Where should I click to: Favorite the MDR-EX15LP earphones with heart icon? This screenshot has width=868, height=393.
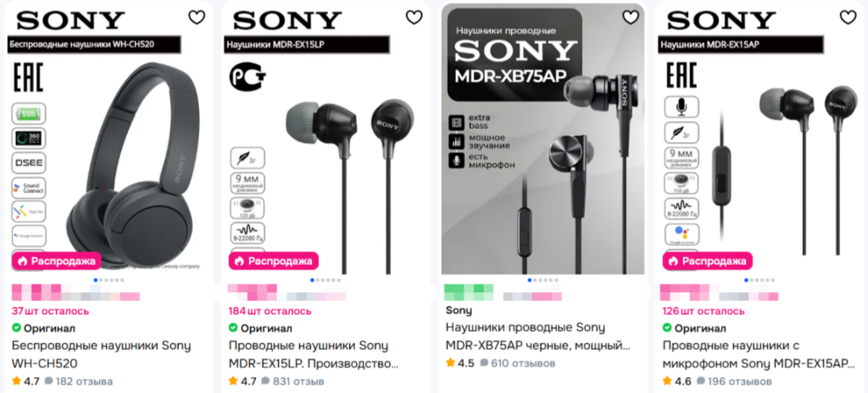(414, 18)
